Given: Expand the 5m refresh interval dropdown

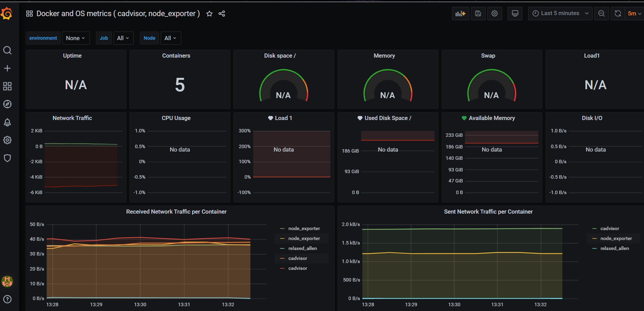Looking at the screenshot, I should click(x=634, y=13).
